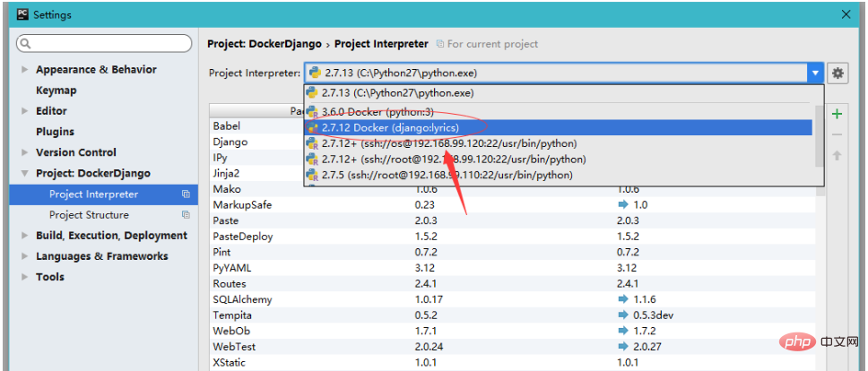Collapse Project: DockerDjango section
The image size is (868, 371).
coord(24,174)
